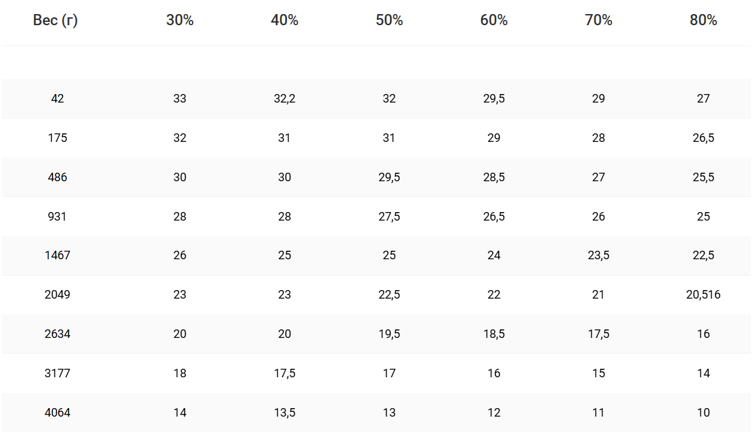Click the weight cell showing 931
Viewport: 755px width, 438px height.
[x=57, y=216]
